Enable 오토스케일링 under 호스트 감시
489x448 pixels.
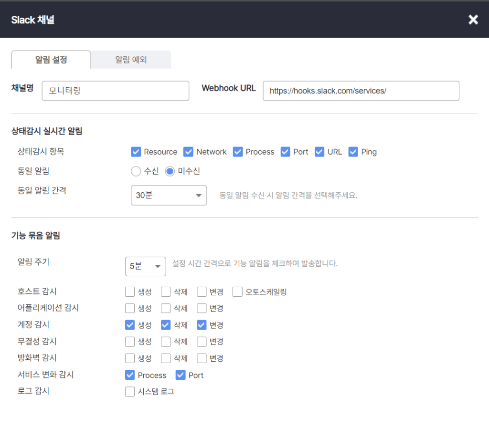coord(237,292)
